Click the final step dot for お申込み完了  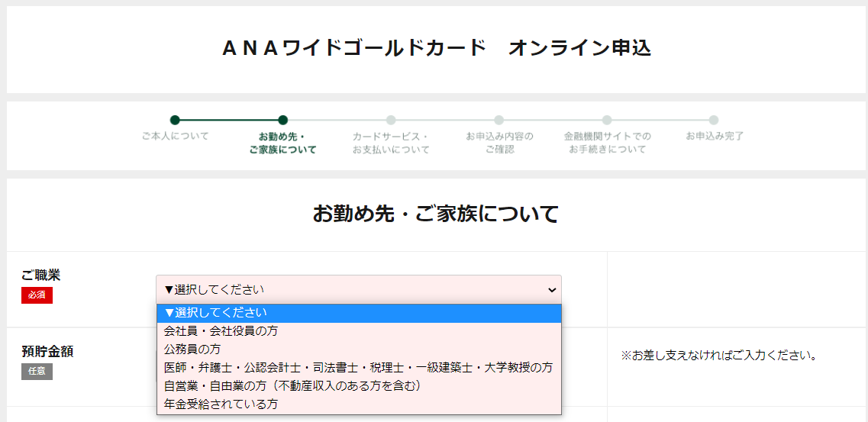pos(714,120)
